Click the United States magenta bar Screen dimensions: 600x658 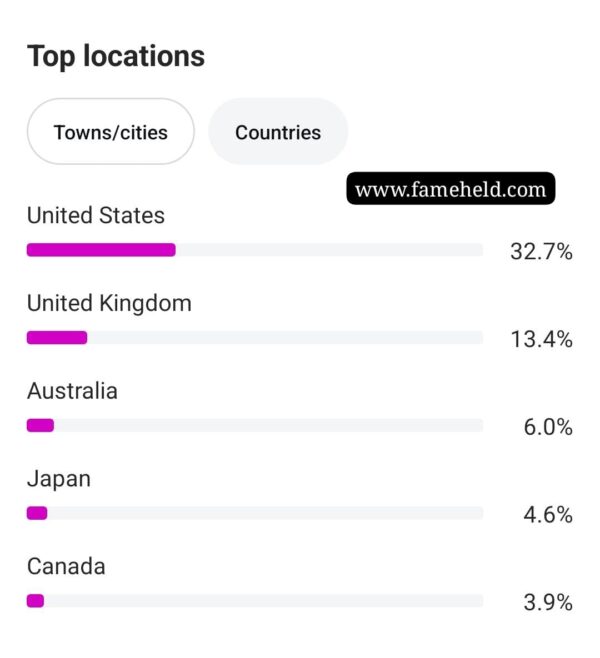tap(101, 250)
